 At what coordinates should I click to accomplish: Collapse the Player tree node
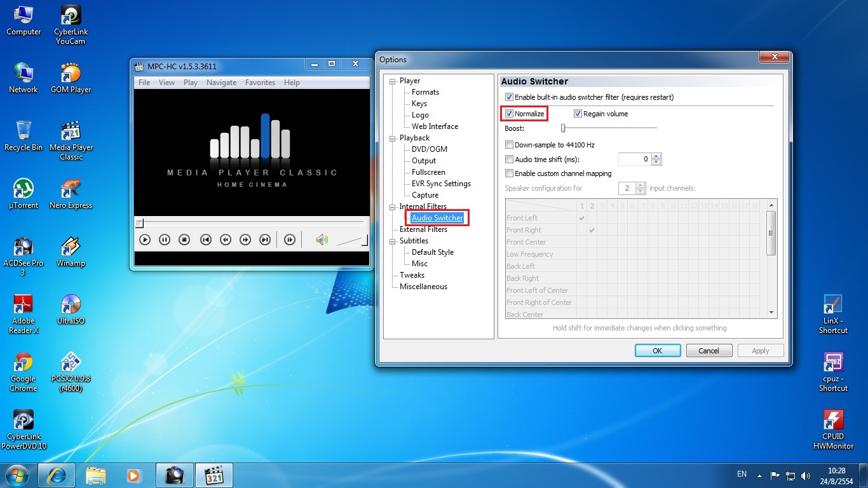point(393,81)
